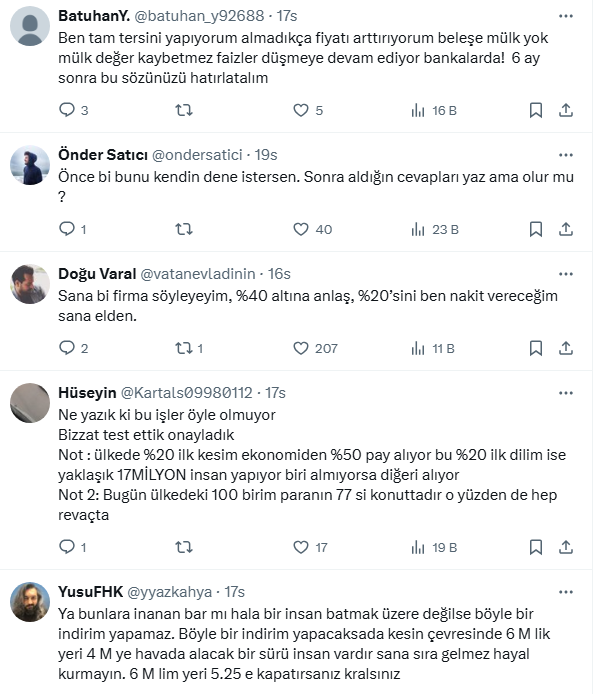Viewport: 600px width, 694px height.
Task: Open Doğu Varal's profile picture
Action: click(x=30, y=284)
